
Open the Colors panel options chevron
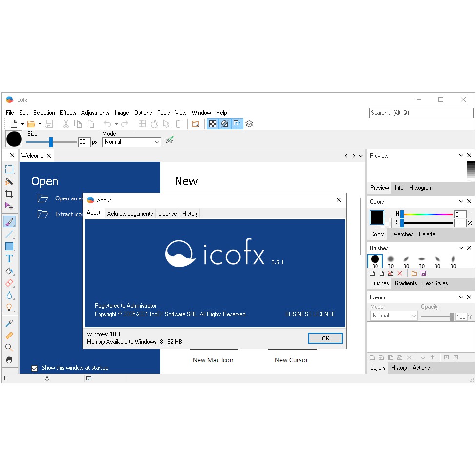tap(461, 201)
